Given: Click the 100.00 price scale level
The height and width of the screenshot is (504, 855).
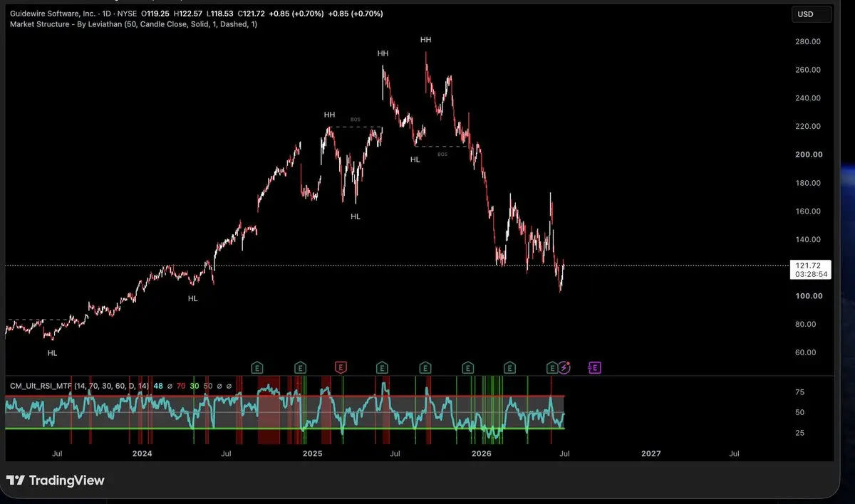Looking at the screenshot, I should [x=809, y=295].
